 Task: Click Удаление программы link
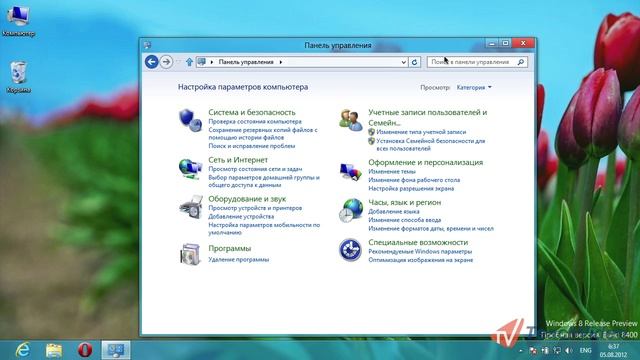tap(239, 260)
